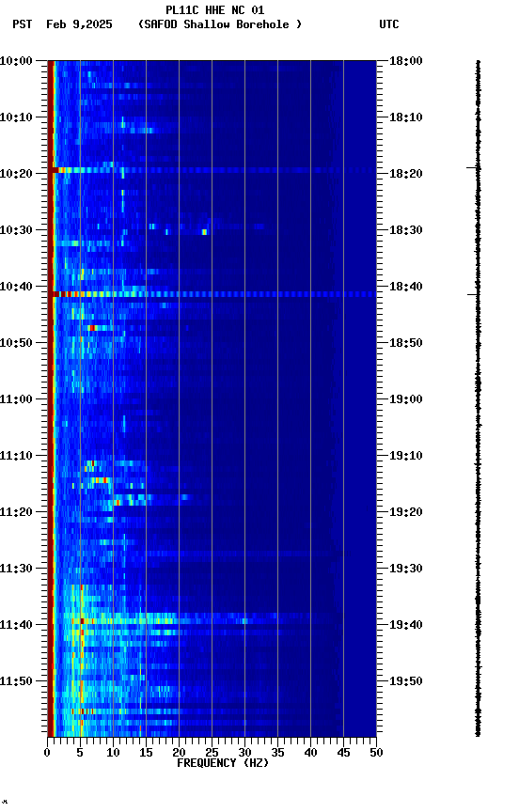Click the FREQUENCY (HZ) axis title
This screenshot has width=519, height=812.
click(x=223, y=763)
